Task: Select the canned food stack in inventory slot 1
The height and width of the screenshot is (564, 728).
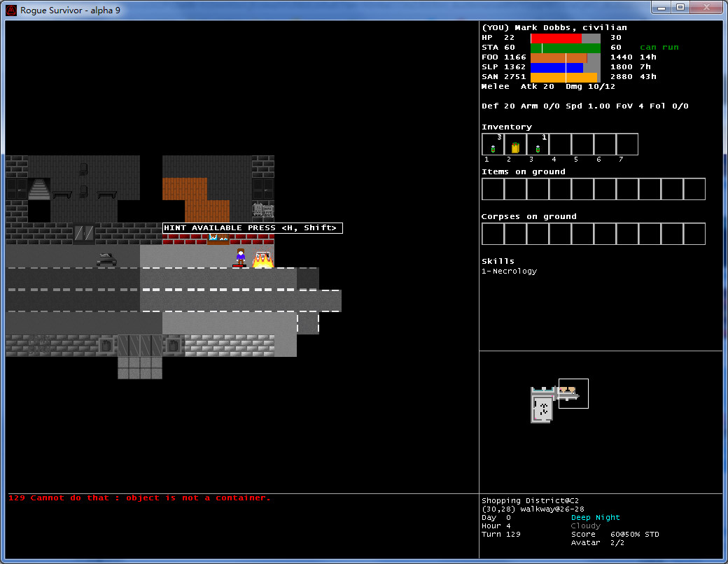Action: click(493, 144)
